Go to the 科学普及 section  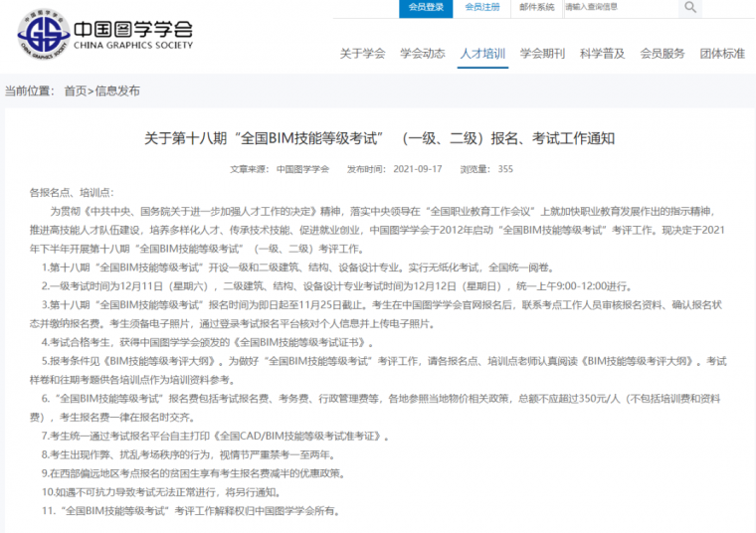603,54
